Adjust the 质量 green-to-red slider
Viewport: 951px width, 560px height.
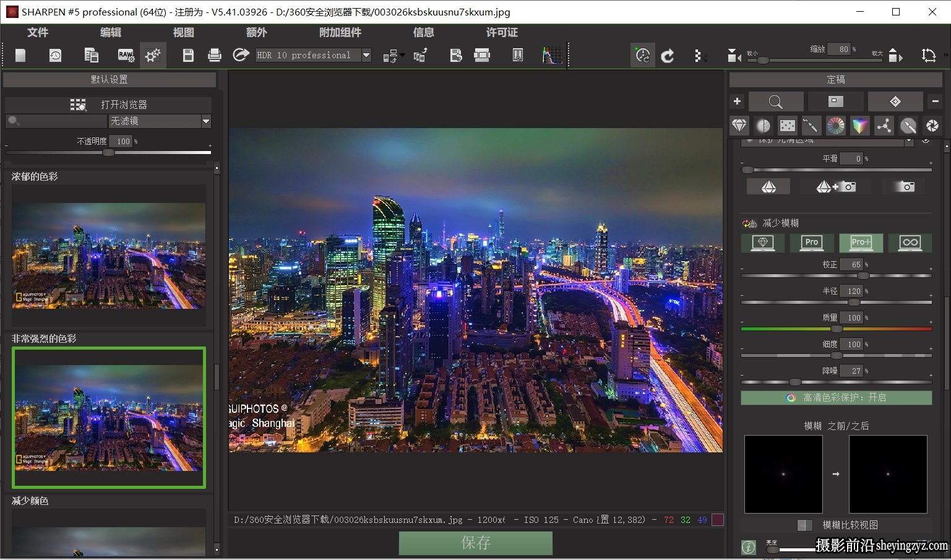836,329
